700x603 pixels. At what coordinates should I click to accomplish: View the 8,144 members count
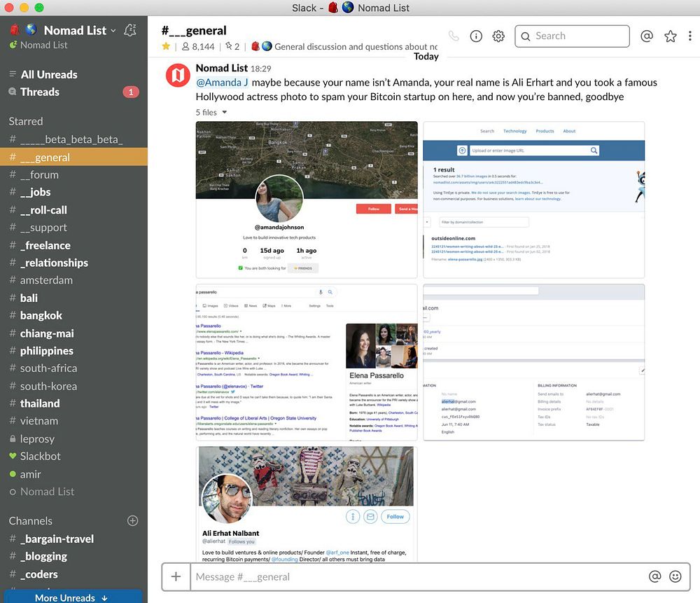(198, 46)
